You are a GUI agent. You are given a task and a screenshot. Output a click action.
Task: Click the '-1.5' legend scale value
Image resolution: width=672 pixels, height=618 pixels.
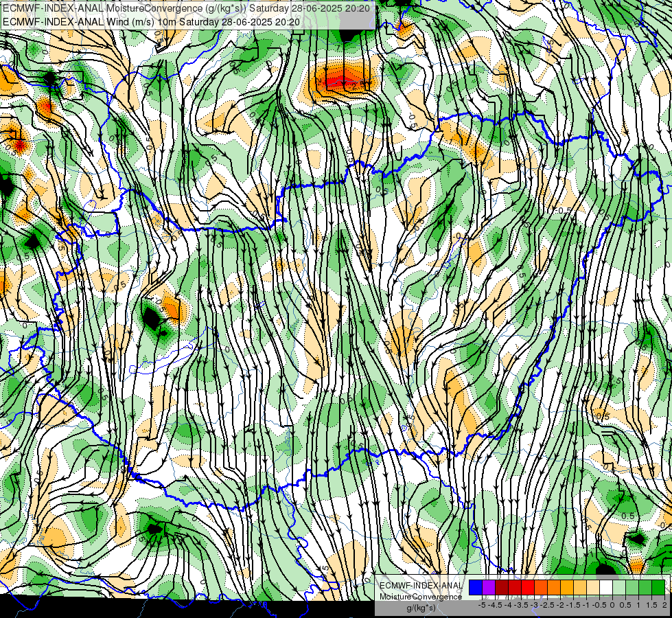tap(573, 605)
